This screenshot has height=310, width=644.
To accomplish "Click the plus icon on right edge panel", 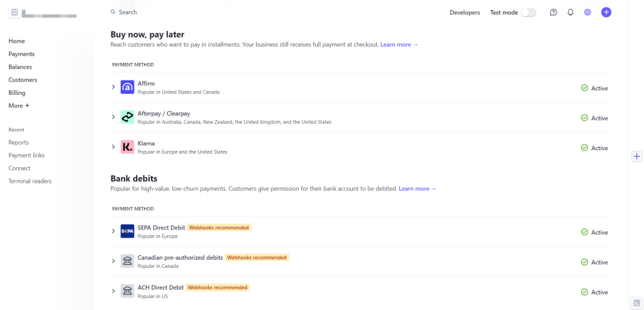I will (636, 157).
